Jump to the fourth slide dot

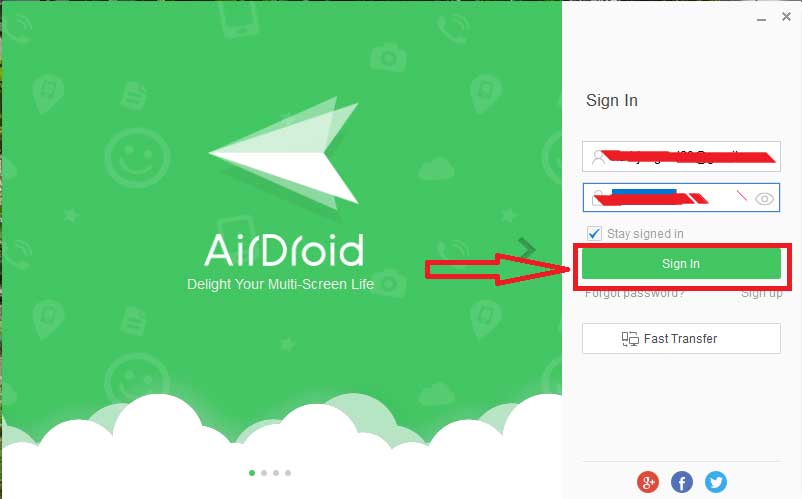click(x=288, y=473)
